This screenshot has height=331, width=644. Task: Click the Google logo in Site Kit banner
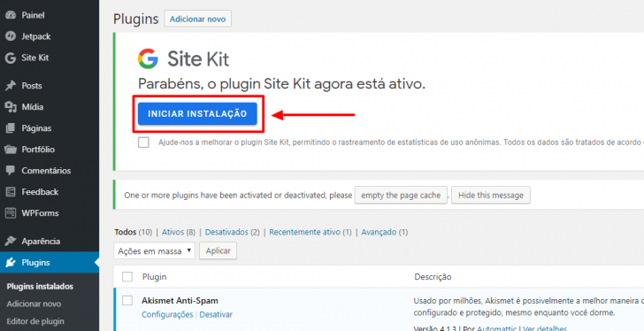(148, 58)
